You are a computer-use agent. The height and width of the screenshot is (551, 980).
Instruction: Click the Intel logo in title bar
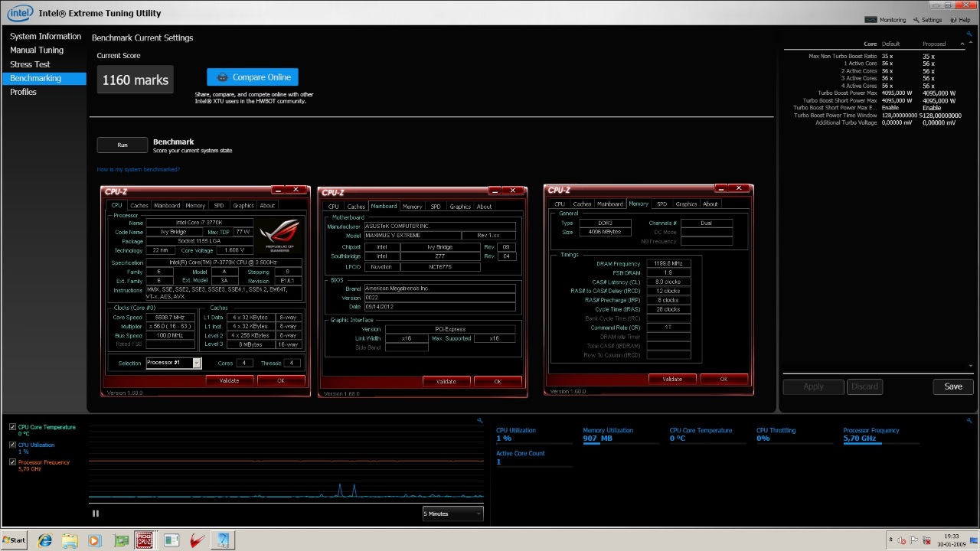tap(20, 12)
